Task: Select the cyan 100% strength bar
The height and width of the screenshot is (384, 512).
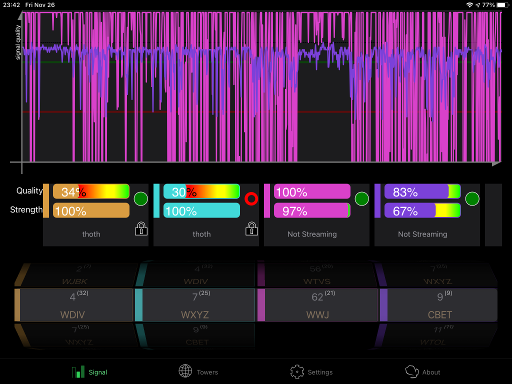Action: click(202, 211)
